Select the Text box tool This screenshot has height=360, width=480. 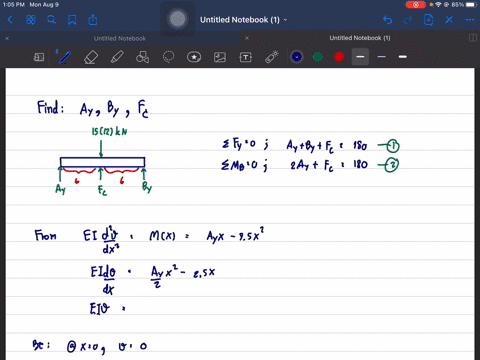pos(246,57)
